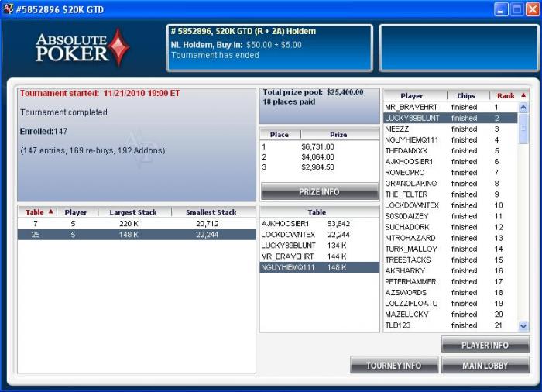542x392 pixels.
Task: Sort by Largest Stack column
Action: point(135,212)
